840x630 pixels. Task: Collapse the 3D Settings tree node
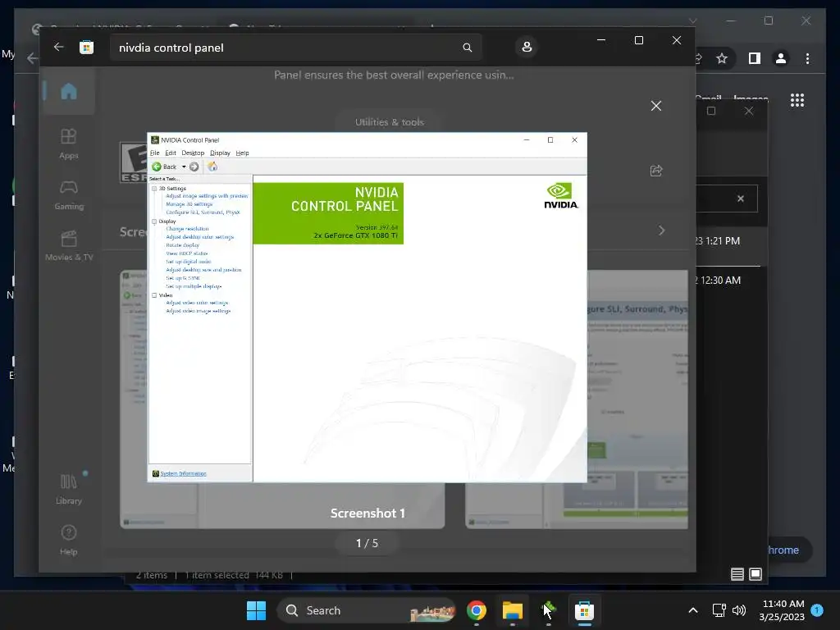click(x=154, y=189)
